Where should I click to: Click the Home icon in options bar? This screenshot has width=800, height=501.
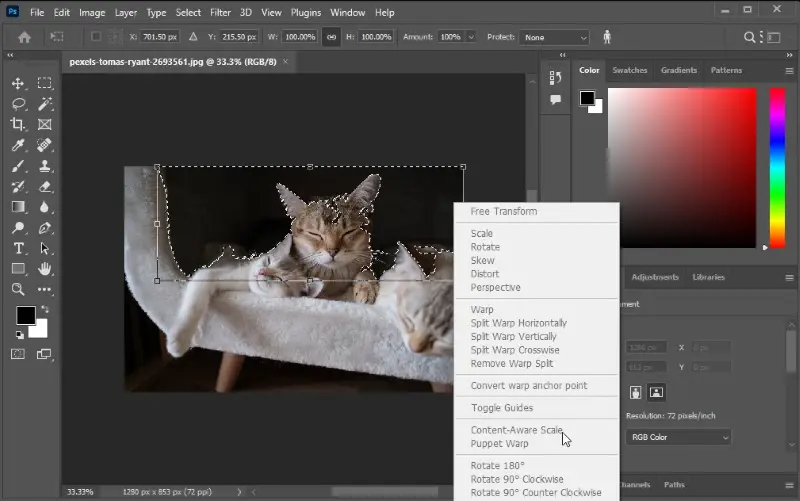pos(24,37)
